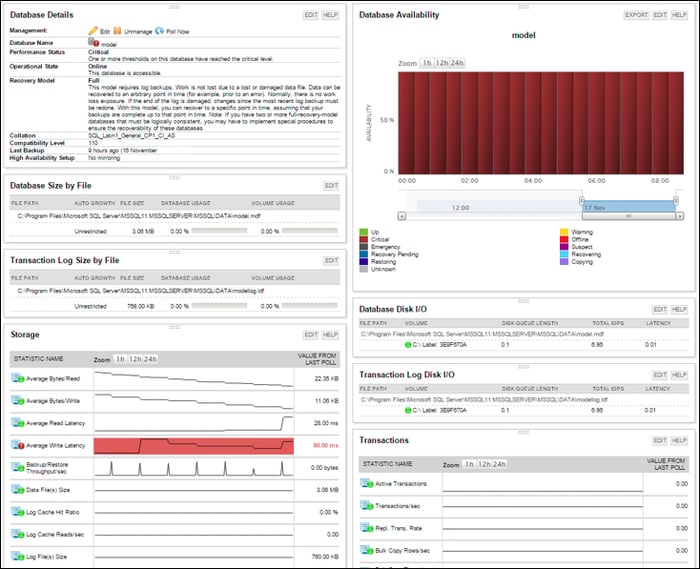Set Storage chart zoom to 12h
Screen dimensions: 700x569
135,359
